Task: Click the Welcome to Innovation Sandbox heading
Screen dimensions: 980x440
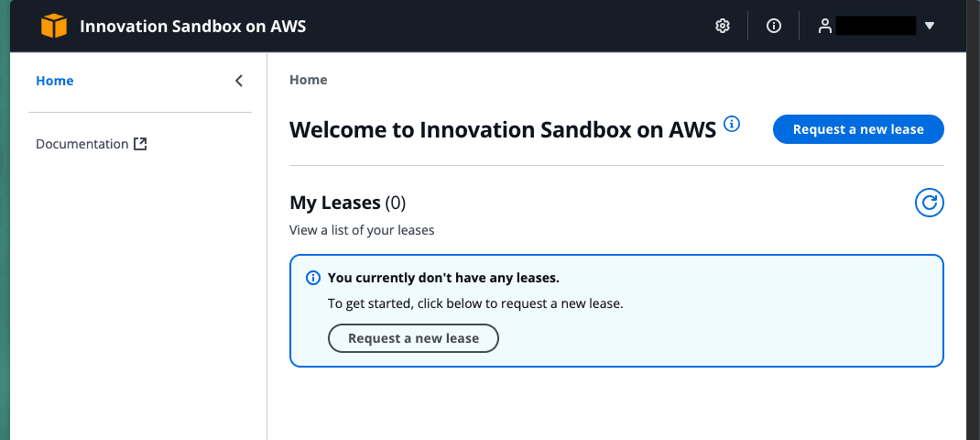Action: (503, 129)
